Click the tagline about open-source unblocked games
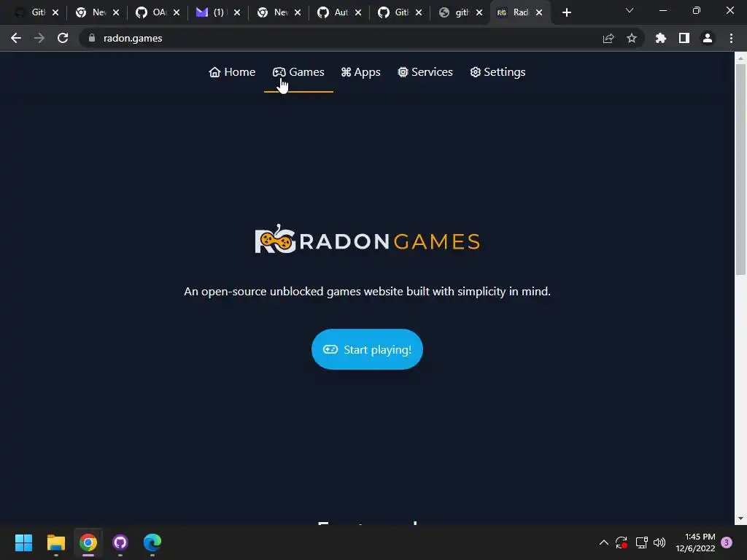 pyautogui.click(x=368, y=292)
